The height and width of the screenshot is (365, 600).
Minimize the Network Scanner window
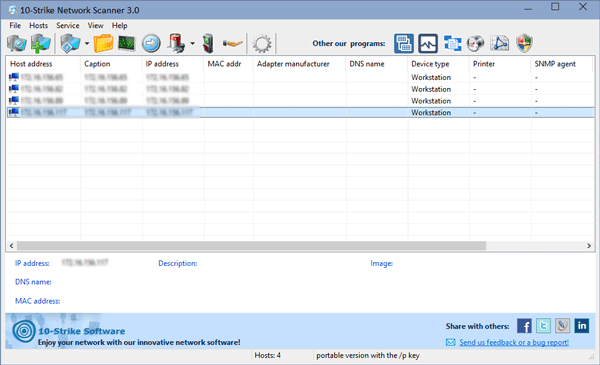coord(528,7)
